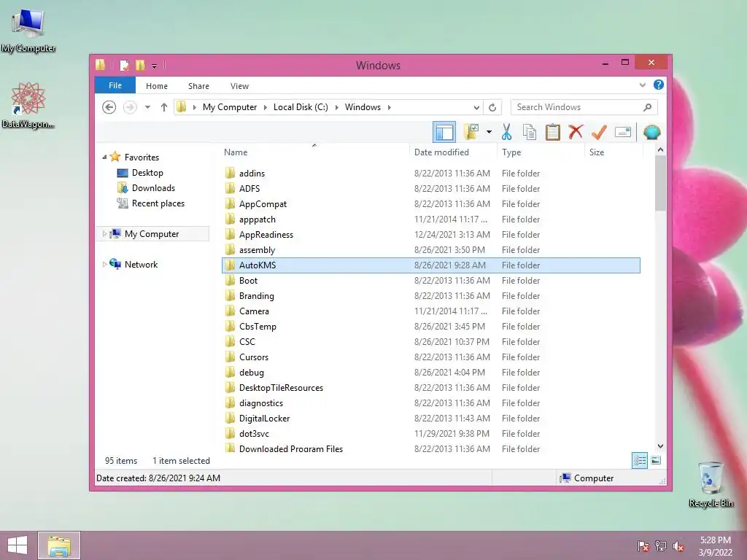Click the Start button on the taskbar
747x560 pixels.
coord(18,545)
